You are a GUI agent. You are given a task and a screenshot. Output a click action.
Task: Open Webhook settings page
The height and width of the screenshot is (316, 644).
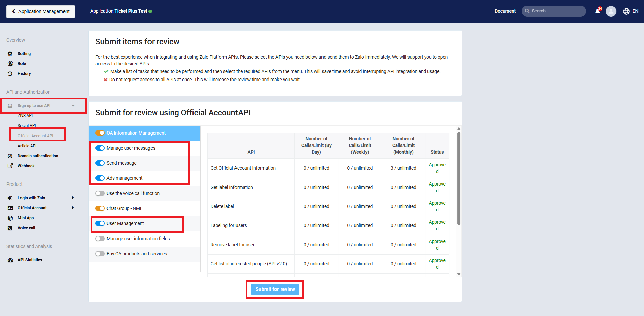(26, 166)
